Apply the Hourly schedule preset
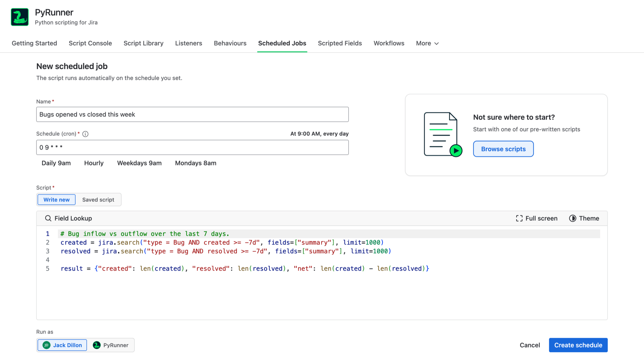The height and width of the screenshot is (359, 644). (94, 163)
